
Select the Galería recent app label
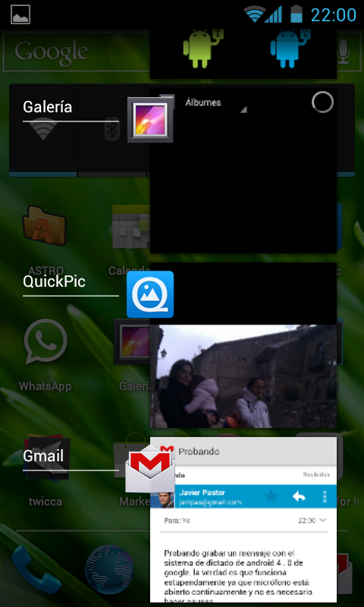click(47, 107)
